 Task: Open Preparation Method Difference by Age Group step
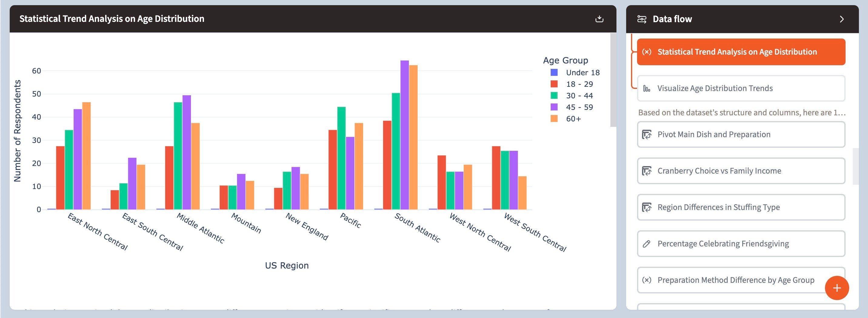(741, 280)
